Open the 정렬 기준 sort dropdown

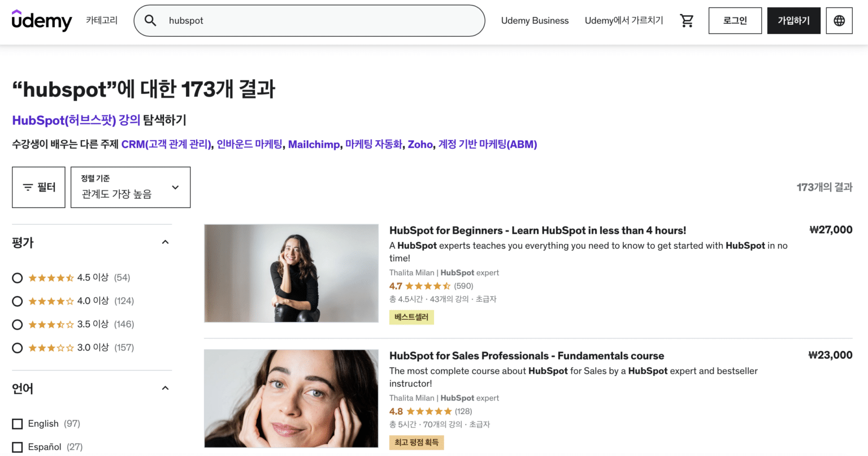(131, 187)
